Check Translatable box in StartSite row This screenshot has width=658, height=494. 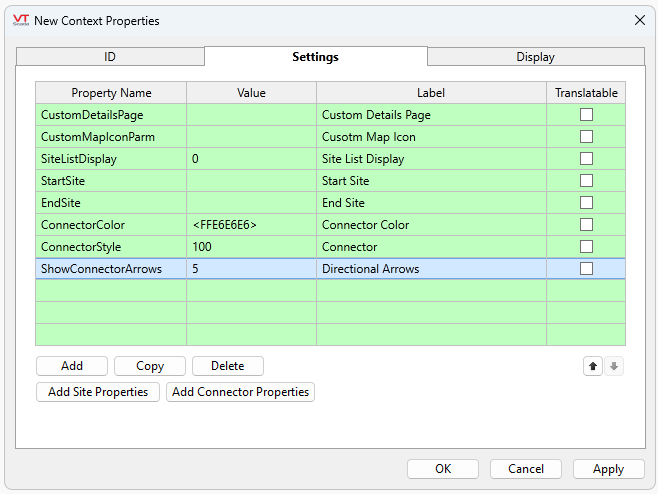pos(586,180)
